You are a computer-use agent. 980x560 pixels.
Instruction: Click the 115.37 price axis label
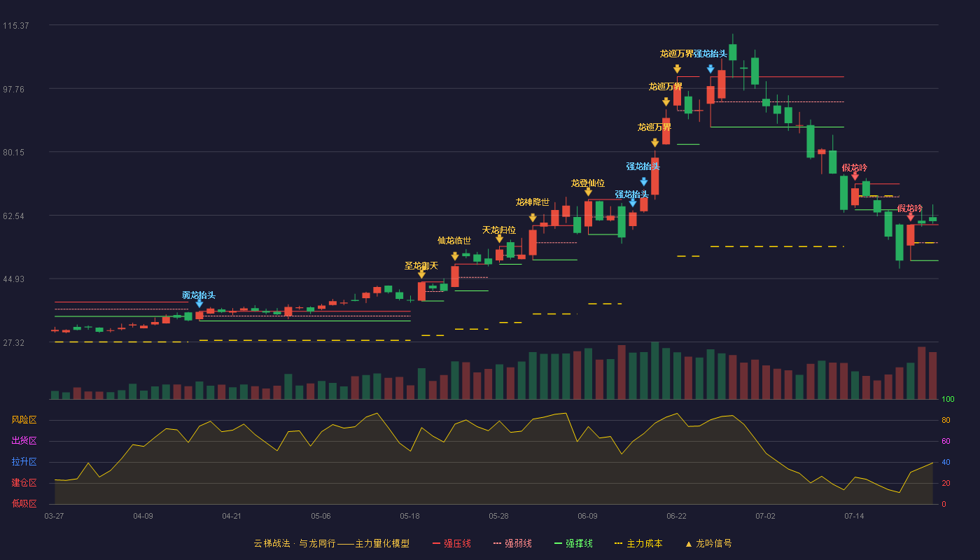15,26
